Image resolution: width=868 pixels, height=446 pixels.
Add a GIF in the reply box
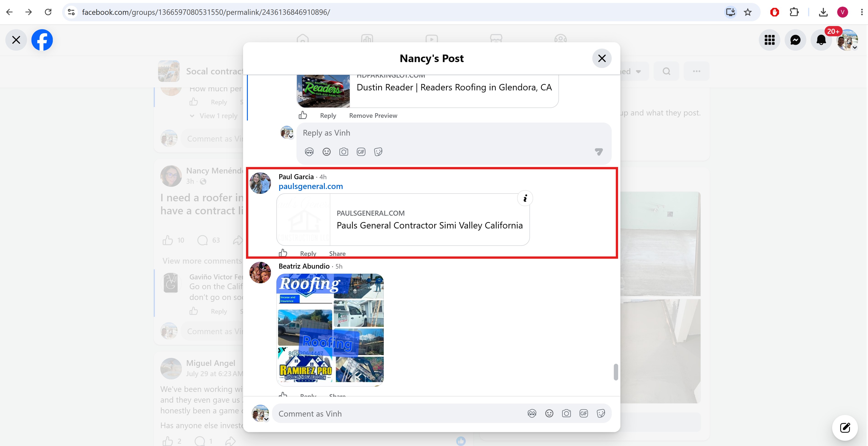[x=361, y=152]
